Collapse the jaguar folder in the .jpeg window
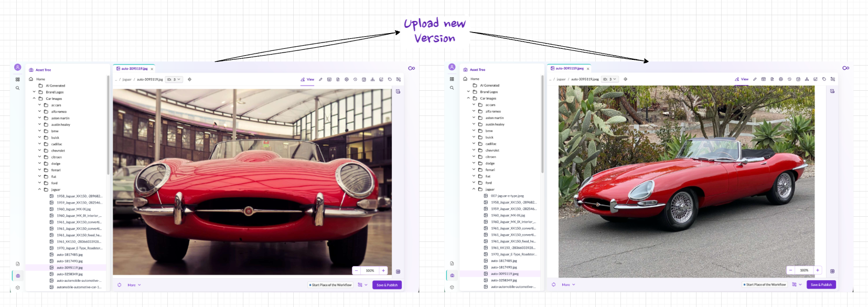868x307 pixels. [x=474, y=189]
